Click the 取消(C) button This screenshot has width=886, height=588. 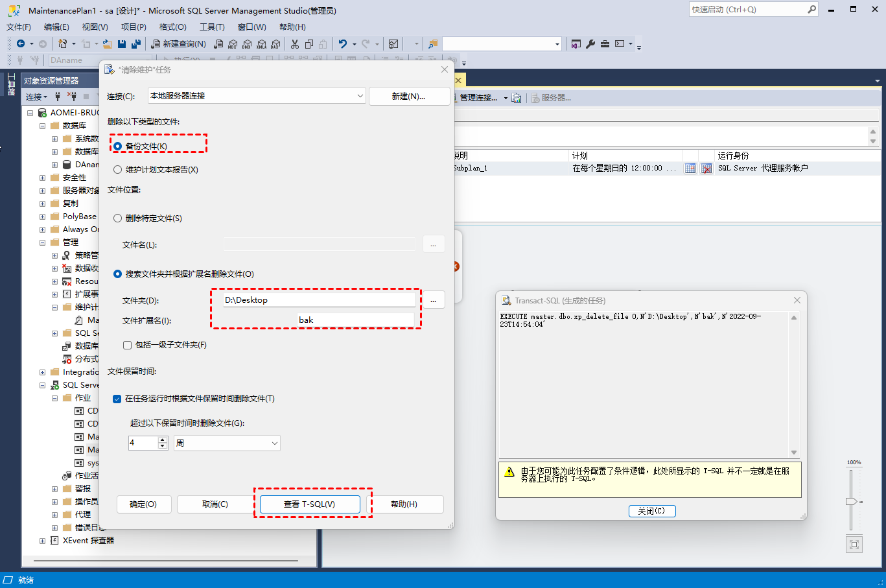coord(215,504)
